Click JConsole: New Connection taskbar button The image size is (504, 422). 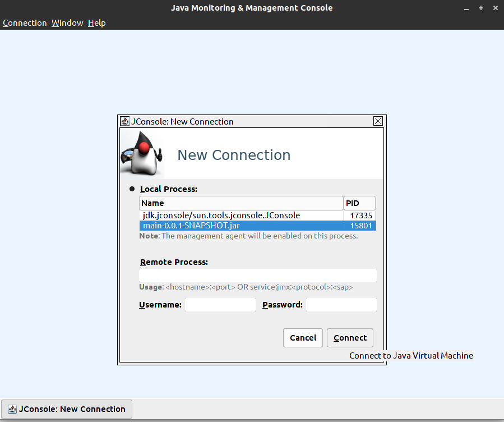pos(67,409)
